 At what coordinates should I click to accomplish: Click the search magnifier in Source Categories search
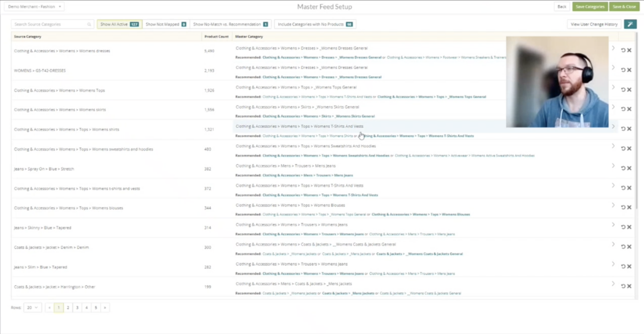pyautogui.click(x=89, y=24)
